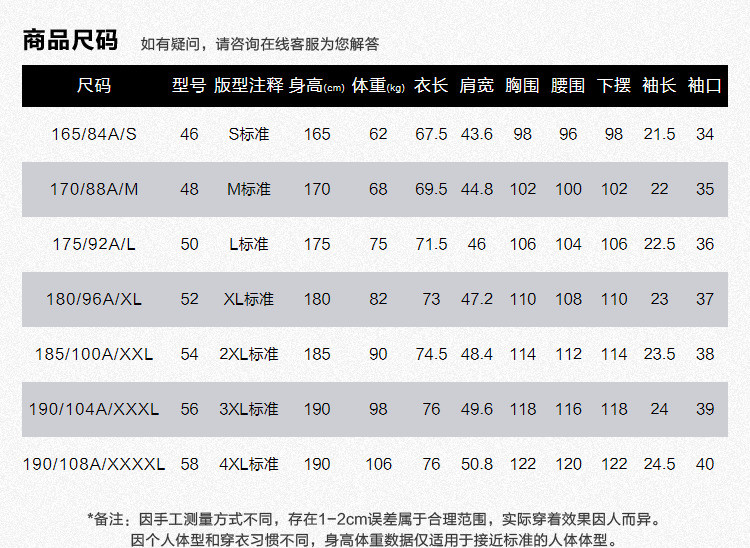Click the 4XL标准 fit note cell

pos(248,464)
